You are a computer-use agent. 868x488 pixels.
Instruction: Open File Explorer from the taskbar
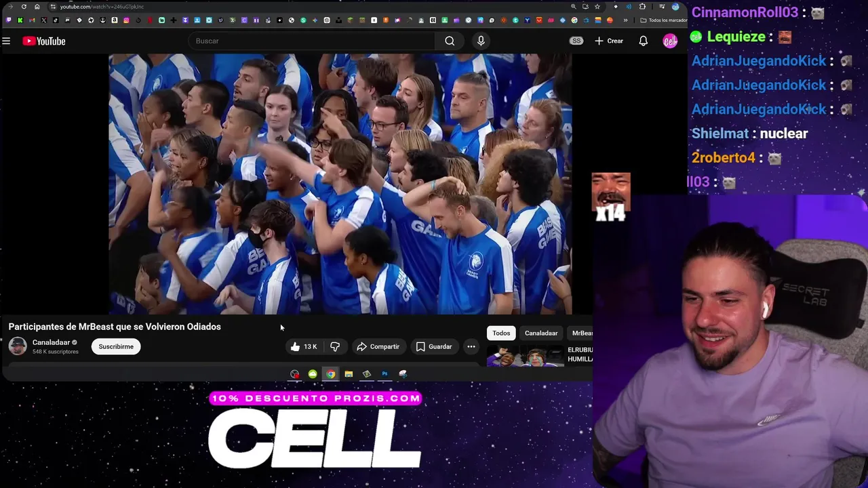coord(349,373)
